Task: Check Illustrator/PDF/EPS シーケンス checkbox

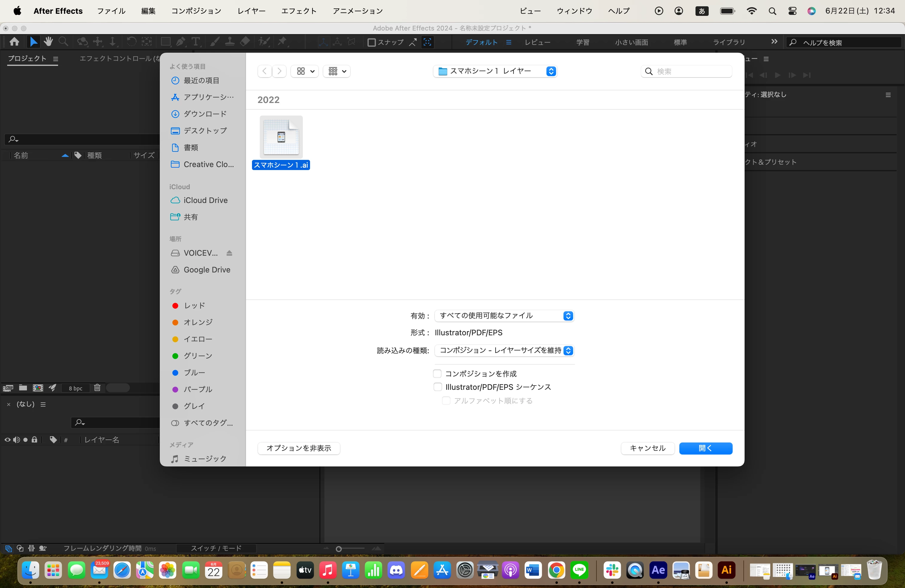Action: (437, 387)
